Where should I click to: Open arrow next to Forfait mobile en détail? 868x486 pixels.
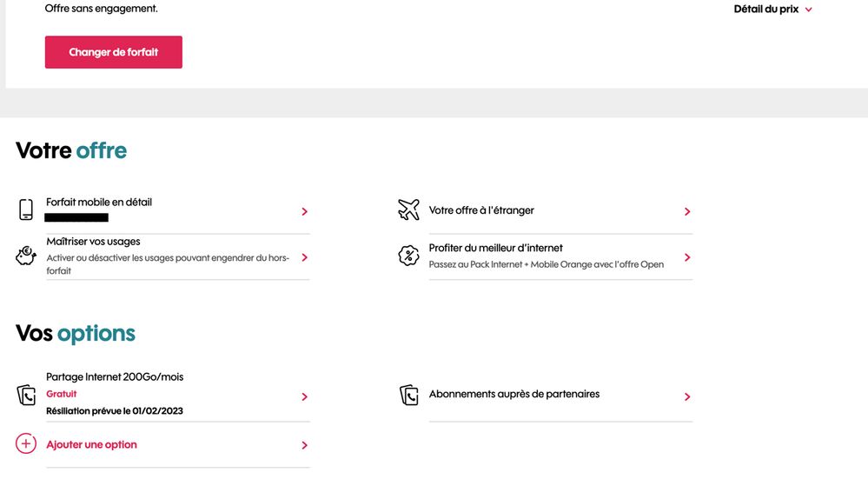pyautogui.click(x=304, y=211)
